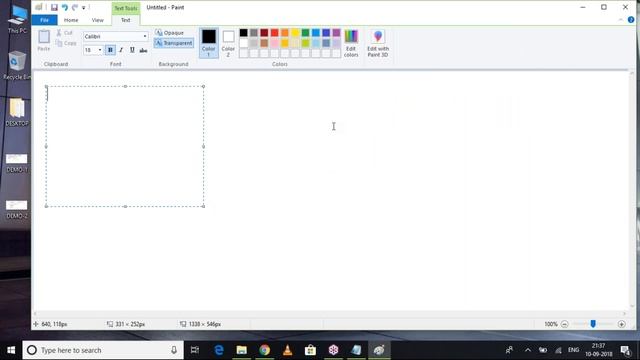Click the zoom slider handle
640x360 pixels.
tap(593, 324)
